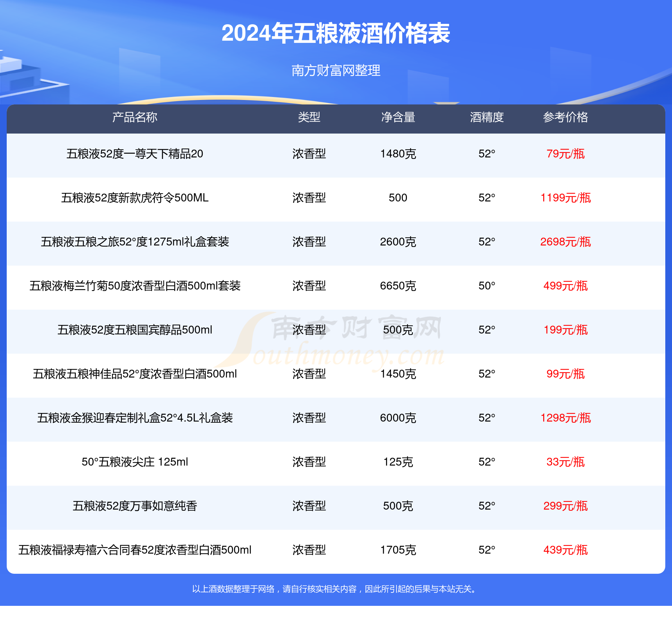Select product 五粮液五粮神佳品52°度浓香型白酒500ml
672x623 pixels.
135,374
